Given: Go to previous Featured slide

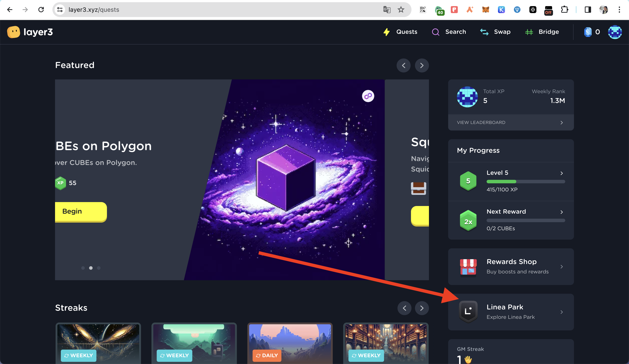Looking at the screenshot, I should click(x=403, y=65).
